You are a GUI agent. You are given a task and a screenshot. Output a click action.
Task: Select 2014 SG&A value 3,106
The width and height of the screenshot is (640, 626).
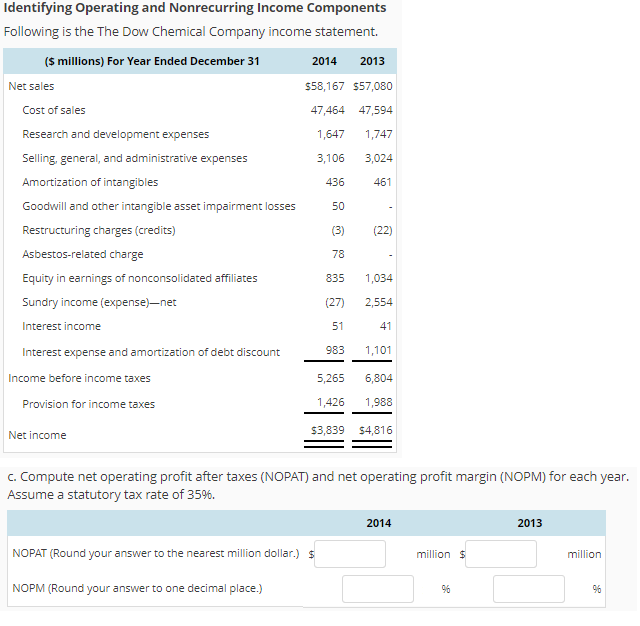pos(331,158)
